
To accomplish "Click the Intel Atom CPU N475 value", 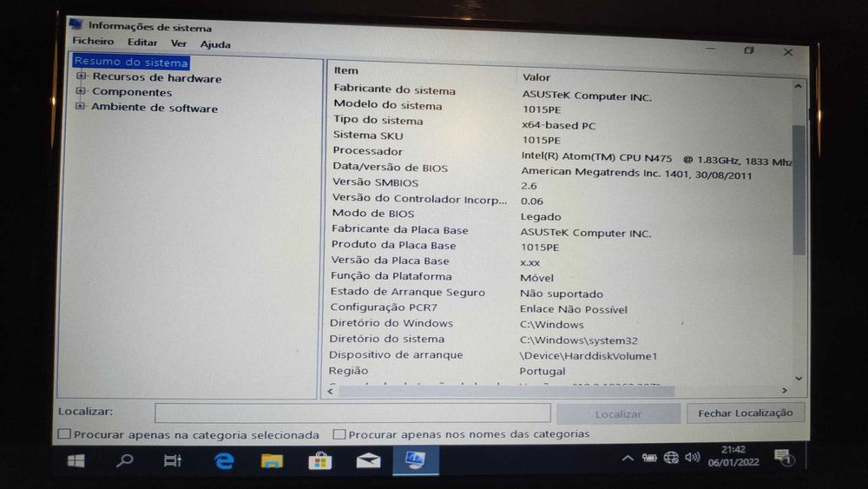I will click(656, 160).
